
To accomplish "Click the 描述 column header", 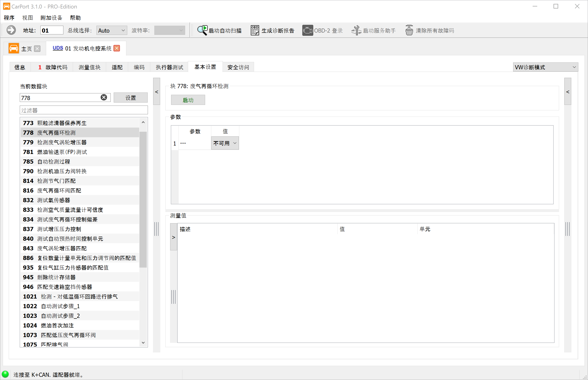I will (x=257, y=229).
